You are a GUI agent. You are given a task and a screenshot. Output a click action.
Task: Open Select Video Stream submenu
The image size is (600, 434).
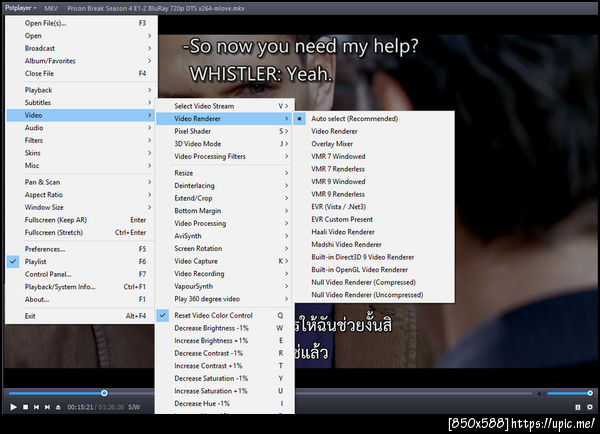(x=225, y=106)
